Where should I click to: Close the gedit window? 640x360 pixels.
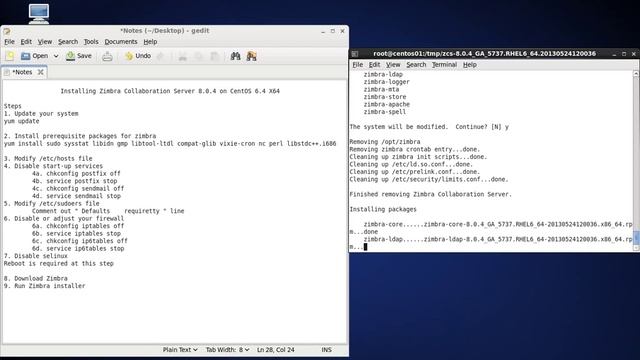tap(342, 31)
